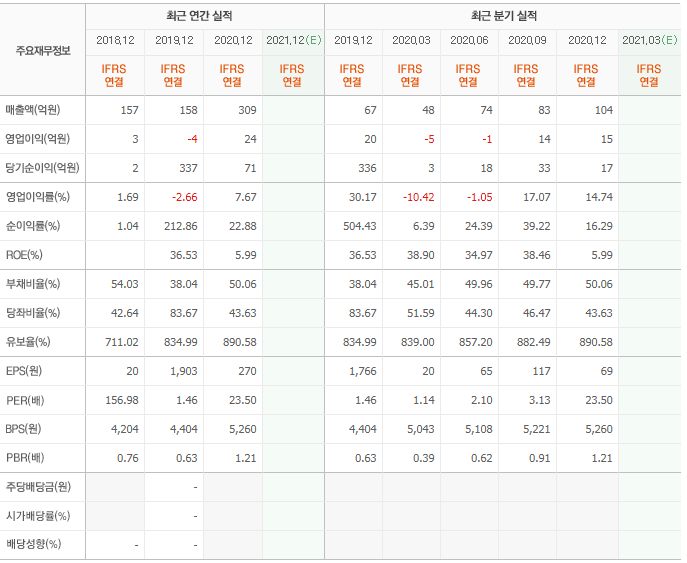Click the 최근 분기 실적 header
Screen dimensions: 687x563
(x=504, y=17)
